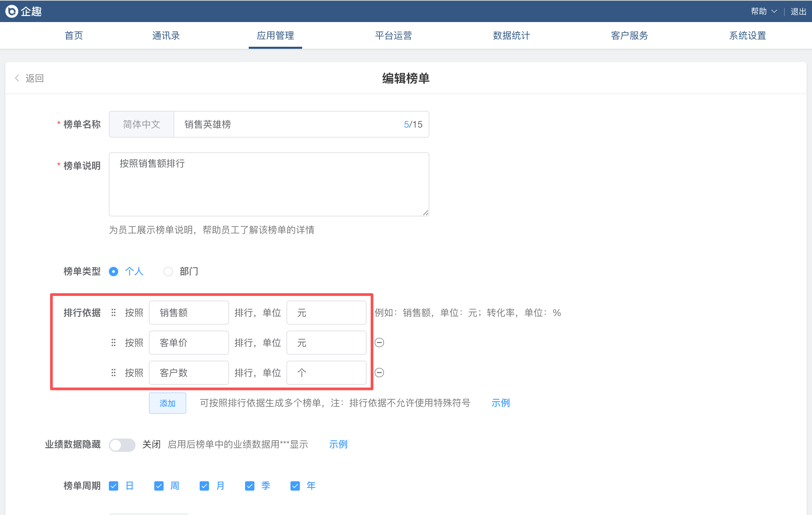Open 应用管理 tab
This screenshot has width=812, height=515.
click(275, 35)
